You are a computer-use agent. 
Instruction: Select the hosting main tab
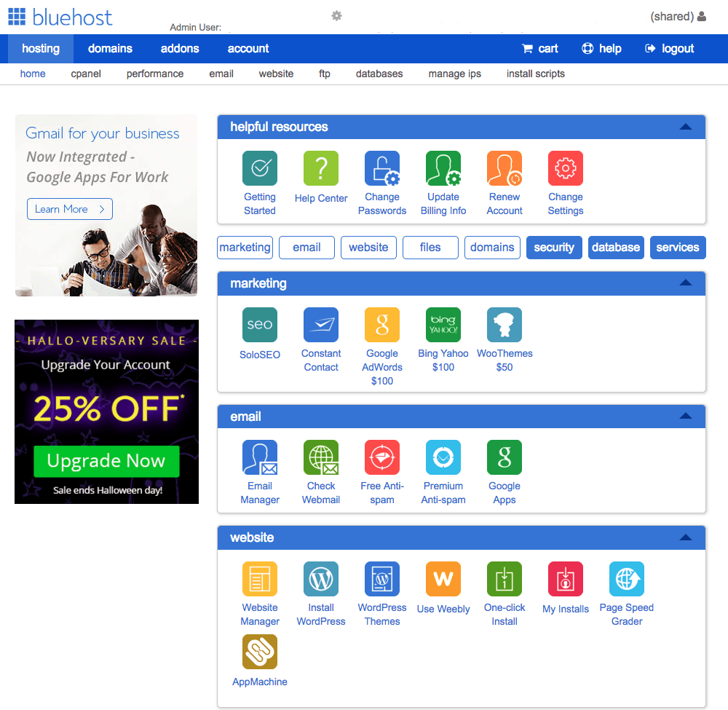point(41,49)
